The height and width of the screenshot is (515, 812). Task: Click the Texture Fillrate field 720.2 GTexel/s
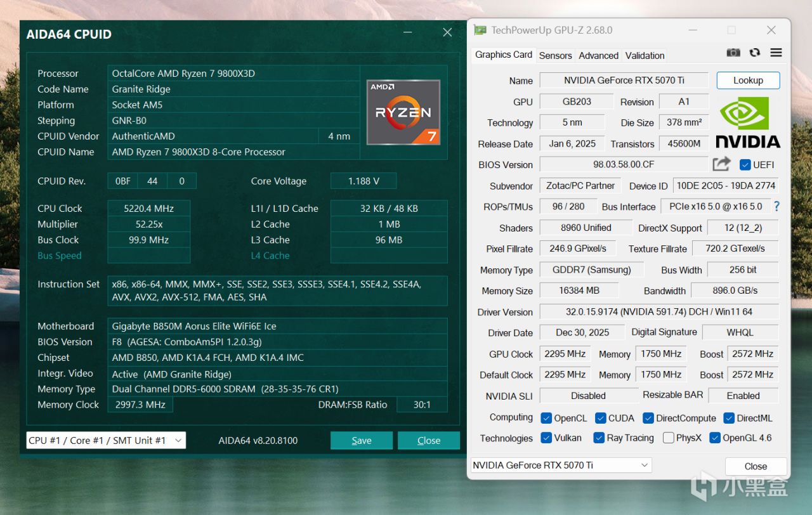coord(735,248)
